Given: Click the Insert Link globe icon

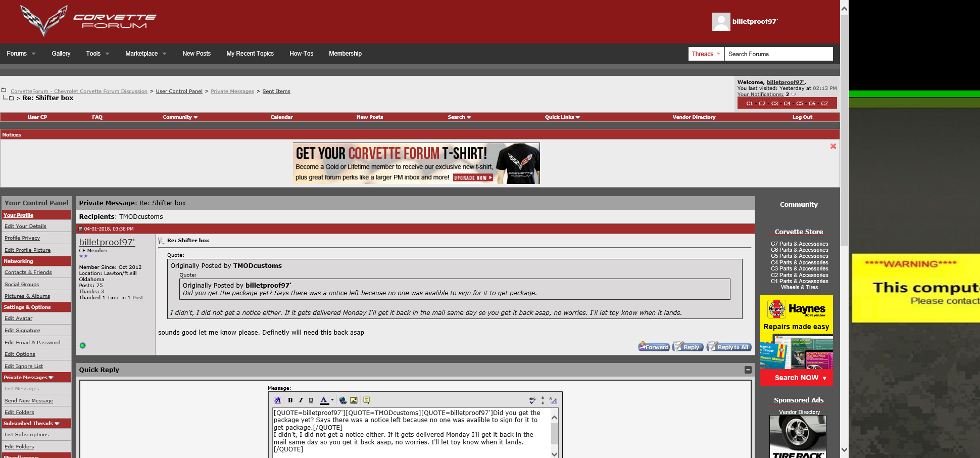Looking at the screenshot, I should click(x=343, y=400).
